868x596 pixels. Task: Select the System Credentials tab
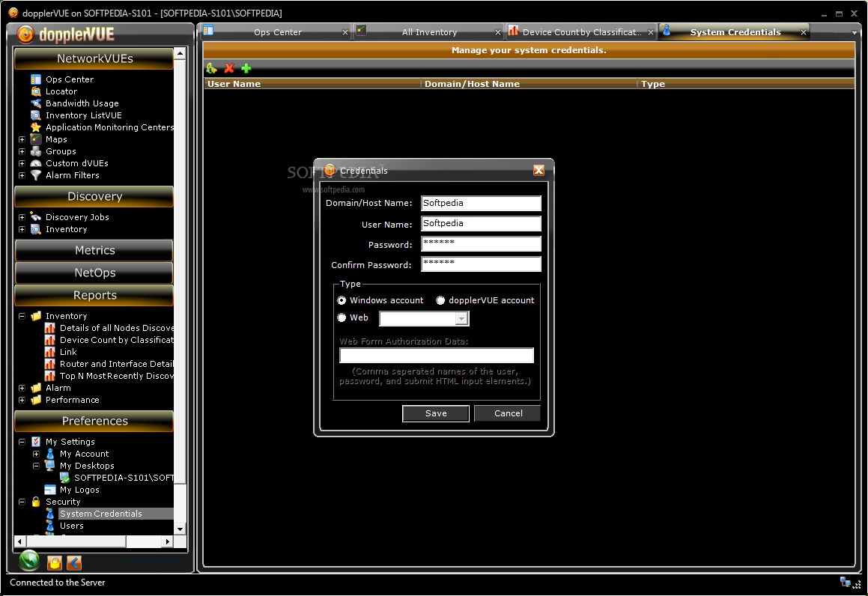[735, 32]
